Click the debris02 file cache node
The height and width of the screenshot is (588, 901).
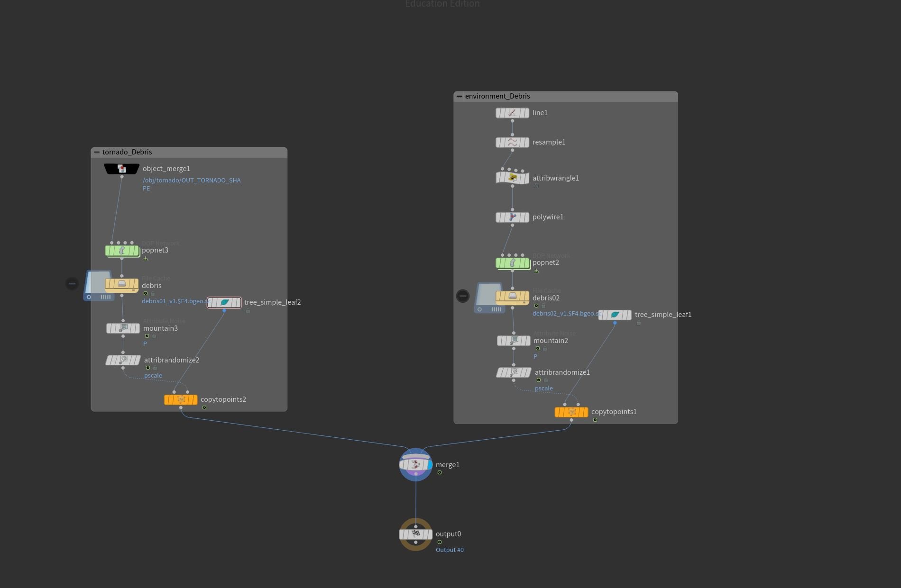[512, 297]
